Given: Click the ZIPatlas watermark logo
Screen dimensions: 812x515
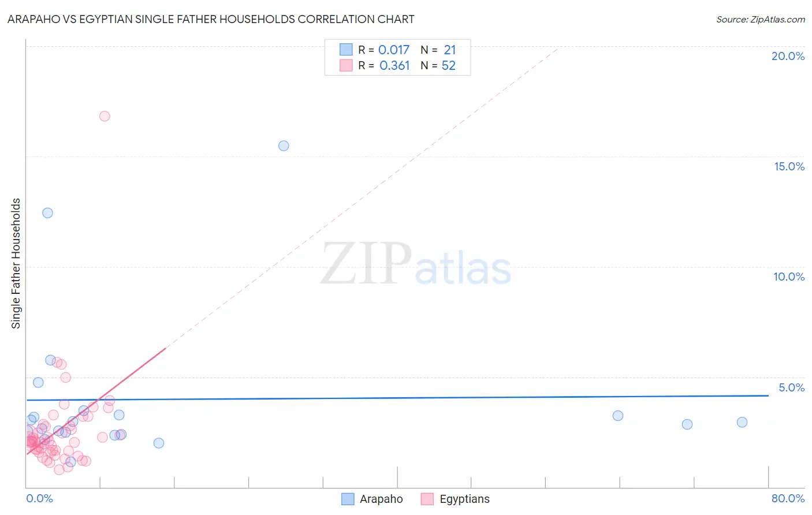Looking at the screenshot, I should (416, 265).
